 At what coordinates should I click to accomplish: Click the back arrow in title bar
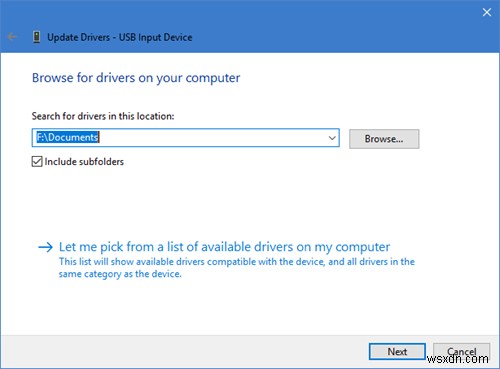click(12, 37)
